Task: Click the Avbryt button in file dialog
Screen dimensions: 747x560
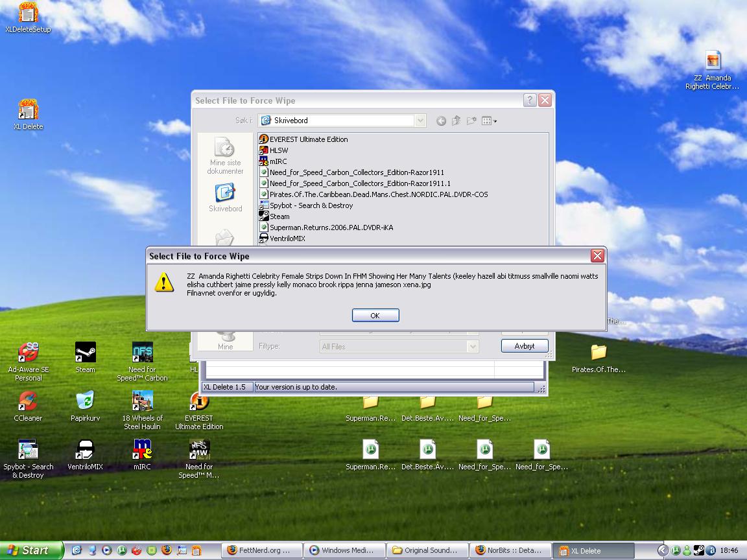Action: pyautogui.click(x=525, y=345)
